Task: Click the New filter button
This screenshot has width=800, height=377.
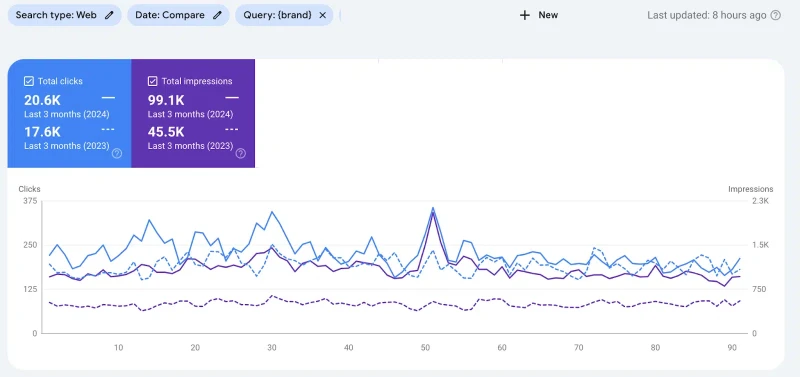Action: pos(539,15)
